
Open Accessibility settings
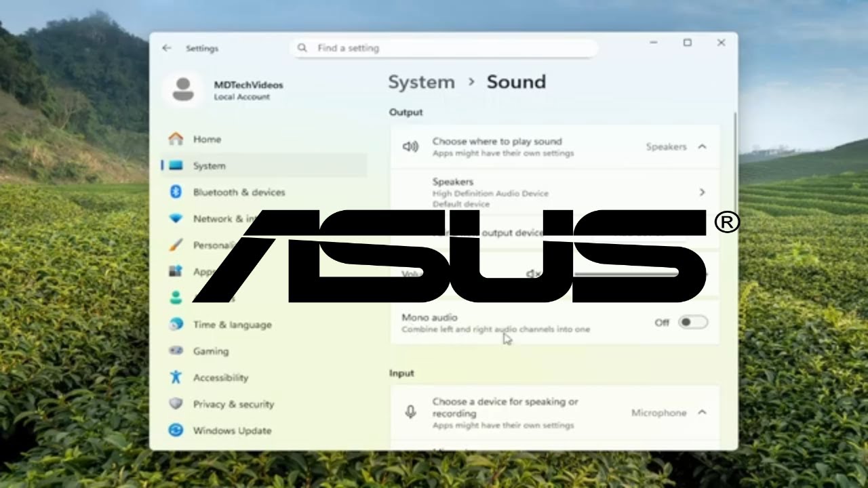point(264,377)
